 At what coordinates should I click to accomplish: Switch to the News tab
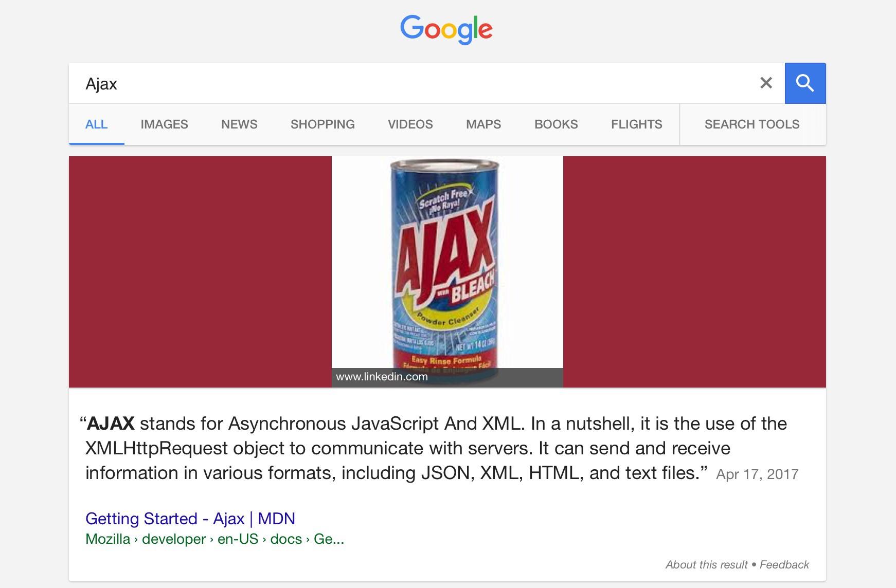click(239, 124)
